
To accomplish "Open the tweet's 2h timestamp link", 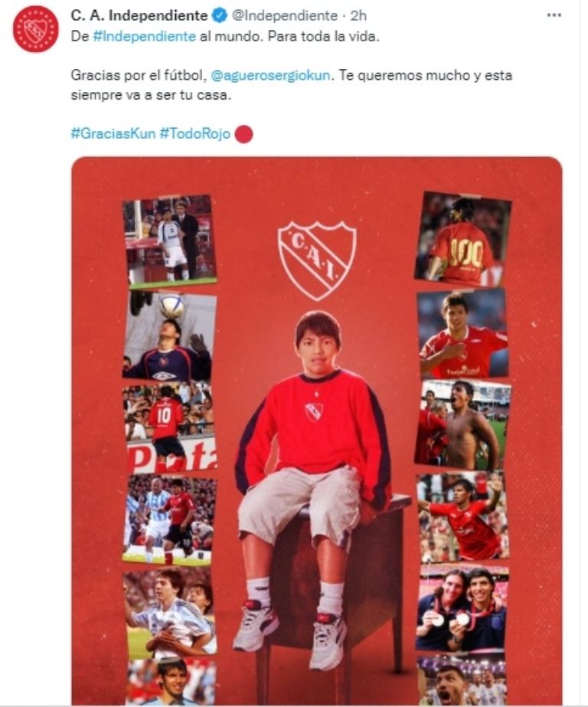I will [x=359, y=15].
